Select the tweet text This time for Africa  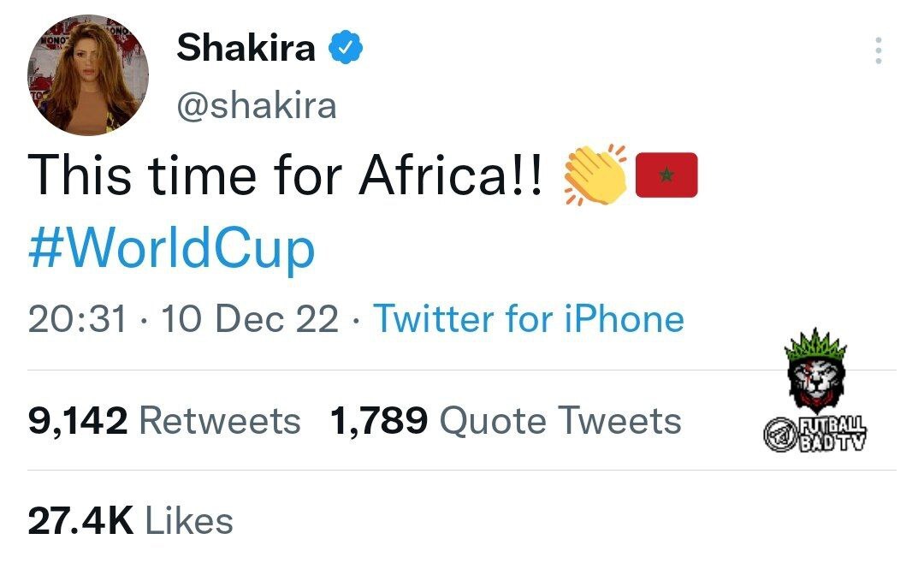point(285,175)
